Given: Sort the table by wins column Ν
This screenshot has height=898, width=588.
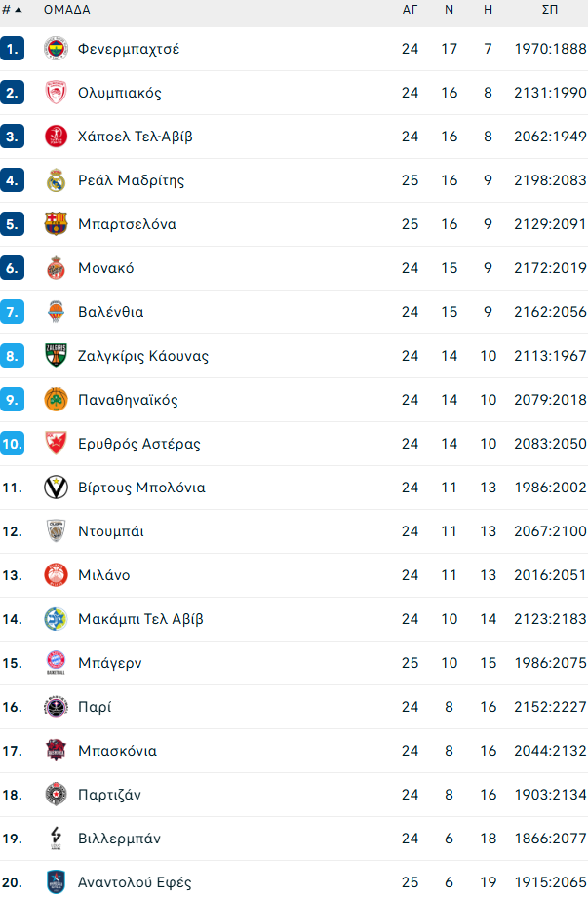Looking at the screenshot, I should 449,12.
